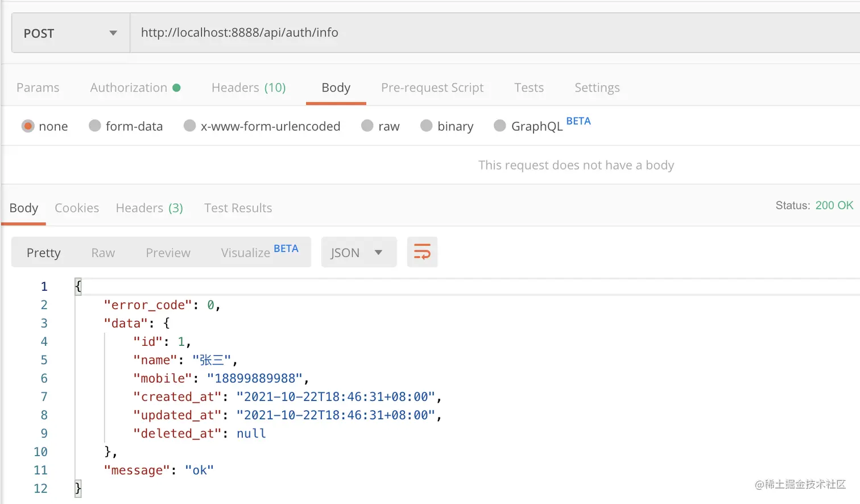This screenshot has width=860, height=504.
Task: Switch to Raw response view
Action: click(103, 253)
